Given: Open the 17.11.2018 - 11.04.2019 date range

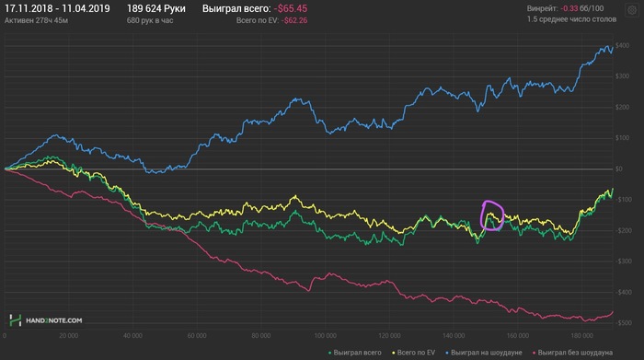Looking at the screenshot, I should (57, 8).
